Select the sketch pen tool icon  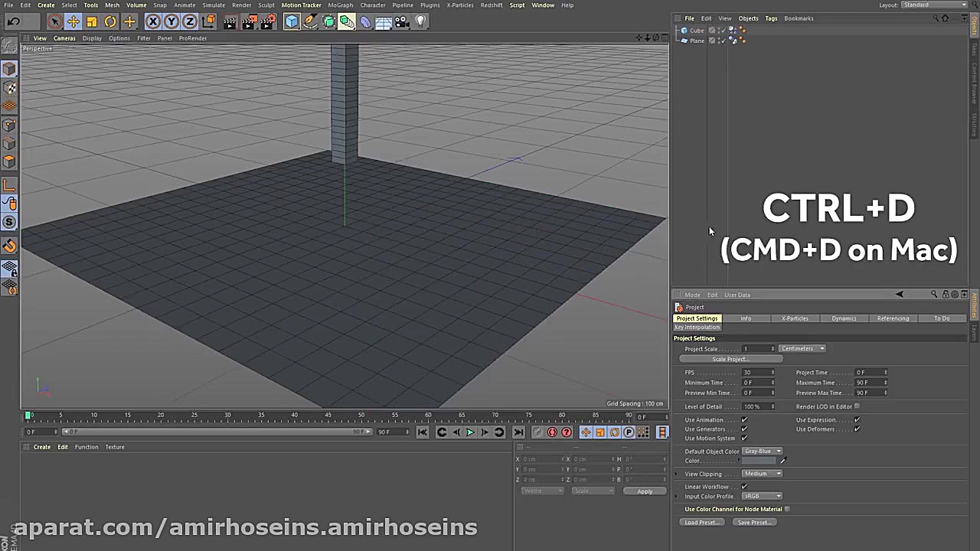[309, 21]
